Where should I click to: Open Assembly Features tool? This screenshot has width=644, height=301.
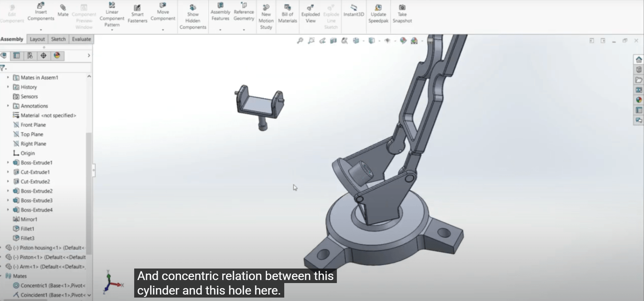tap(220, 12)
